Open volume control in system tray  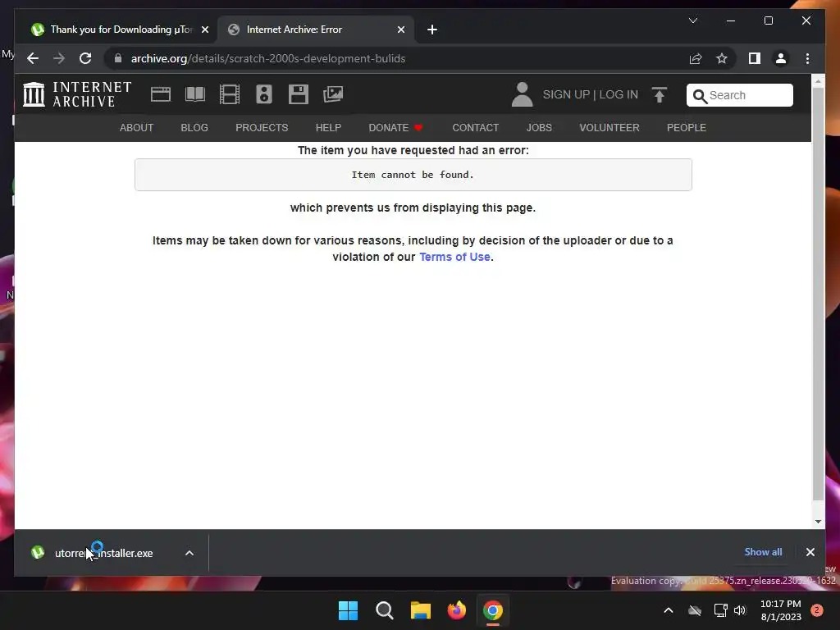coord(741,610)
